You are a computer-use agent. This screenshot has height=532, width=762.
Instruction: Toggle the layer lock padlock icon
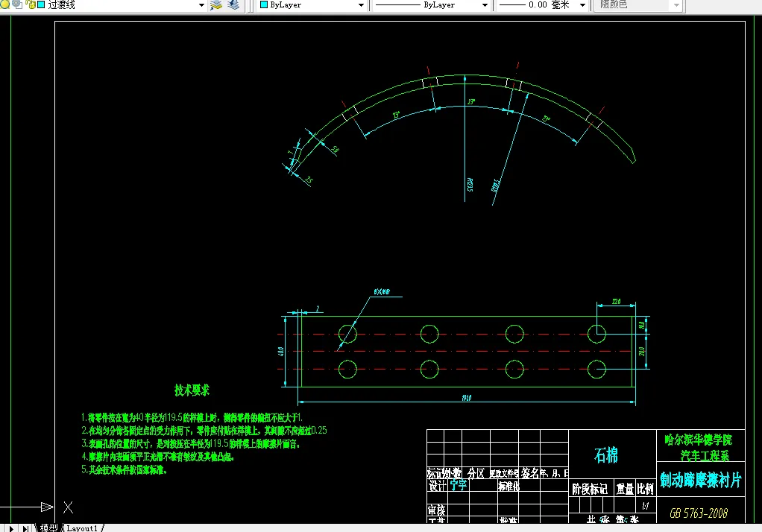(x=30, y=4)
